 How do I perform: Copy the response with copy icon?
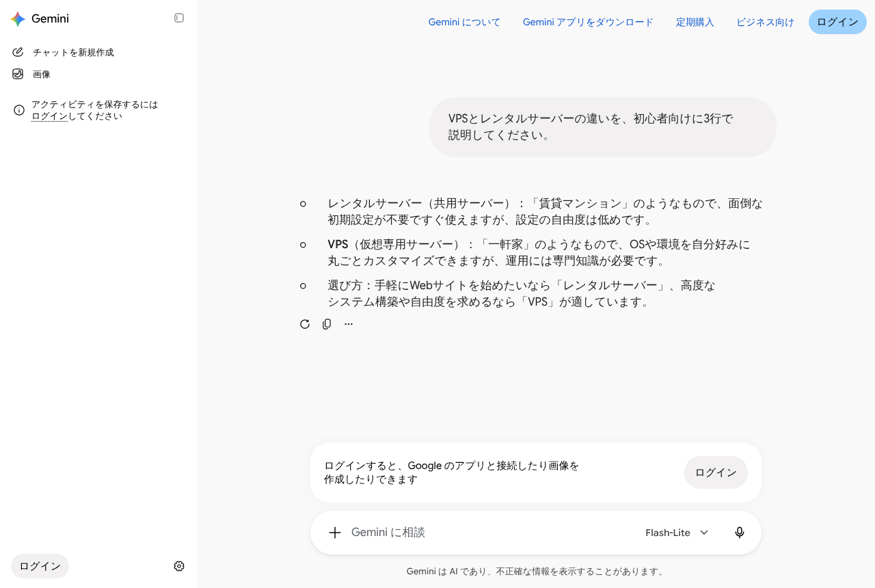[327, 324]
